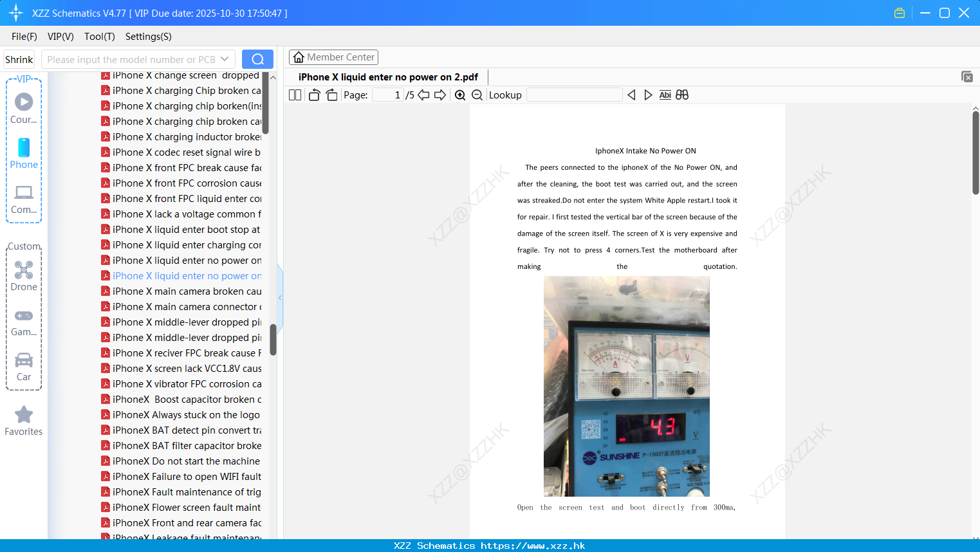Open 'iPhoneX Flower screen fault' file
The image size is (980, 552).
[180, 508]
